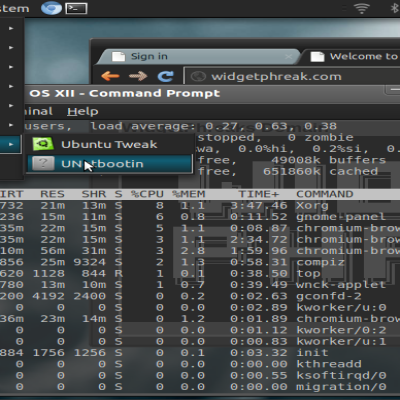Click the ksoftirqd/0 process name
Image resolution: width=400 pixels, height=400 pixels.
[341, 376]
